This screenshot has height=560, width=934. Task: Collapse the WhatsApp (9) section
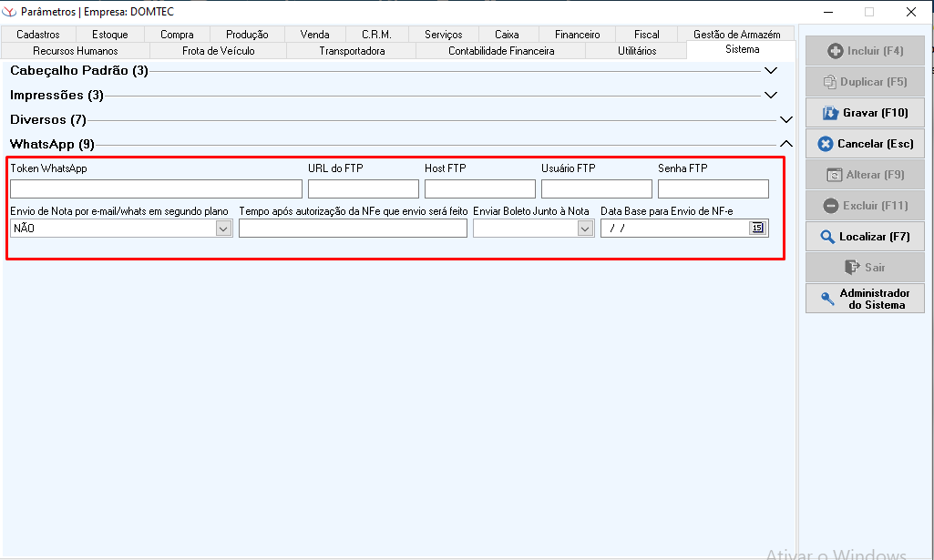tap(786, 144)
